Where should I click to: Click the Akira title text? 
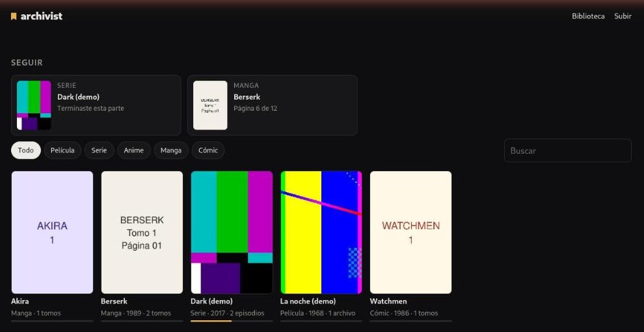(20, 301)
